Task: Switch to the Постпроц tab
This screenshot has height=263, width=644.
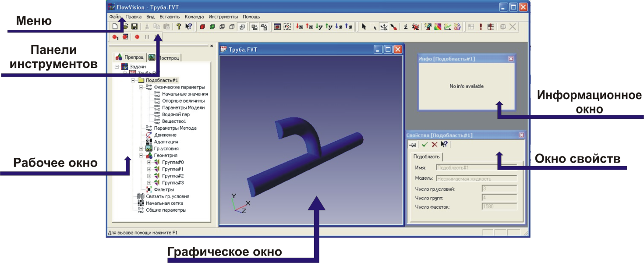Action: [165, 57]
